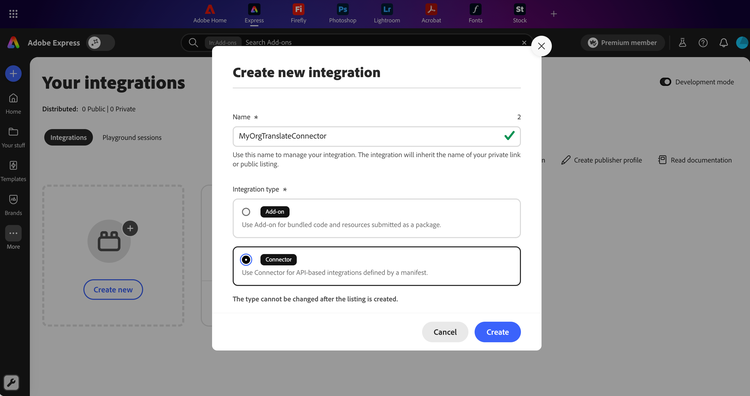Open the apps grid launcher icon

click(x=13, y=14)
